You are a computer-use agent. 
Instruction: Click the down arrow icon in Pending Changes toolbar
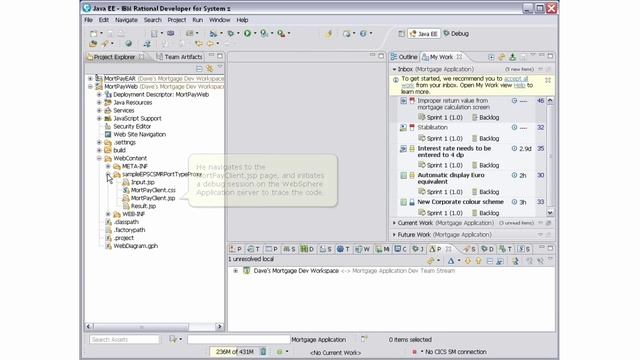[x=468, y=260]
